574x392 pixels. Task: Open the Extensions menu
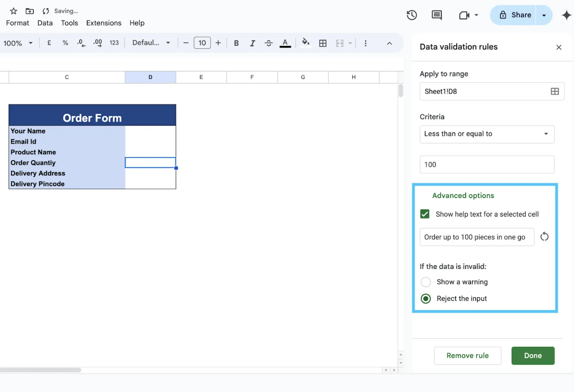pyautogui.click(x=104, y=23)
